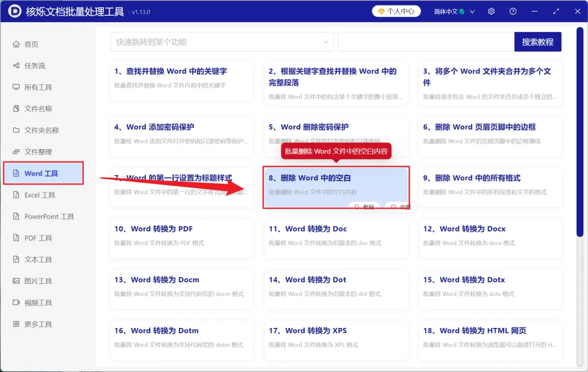
Task: Open card 1 查找并替换 Word 中的关键字
Action: tap(182, 81)
